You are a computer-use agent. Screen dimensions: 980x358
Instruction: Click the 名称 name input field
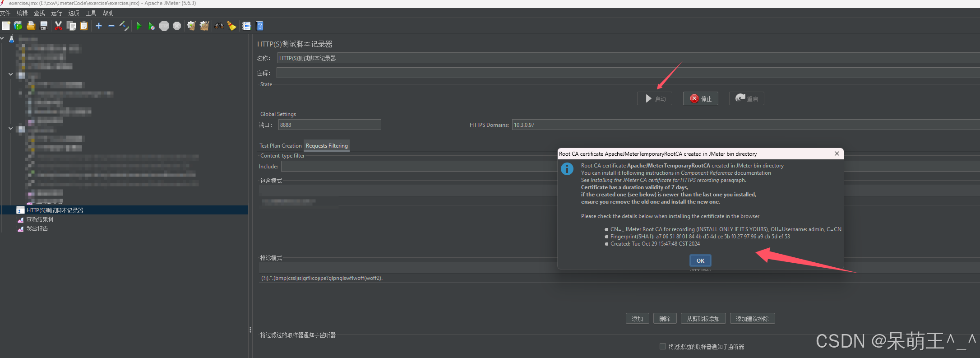628,58
